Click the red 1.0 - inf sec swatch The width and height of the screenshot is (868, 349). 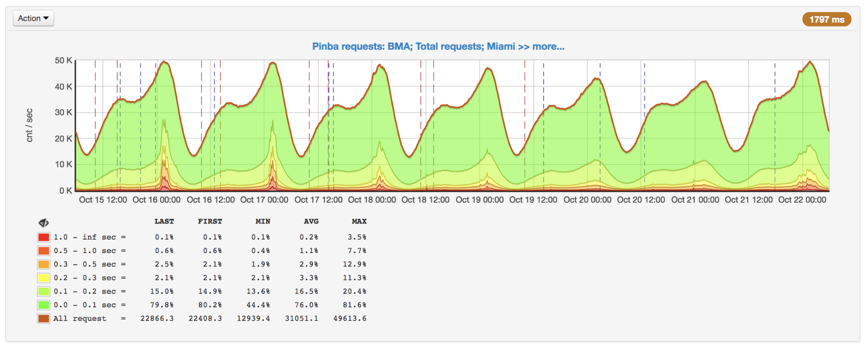[x=43, y=237]
